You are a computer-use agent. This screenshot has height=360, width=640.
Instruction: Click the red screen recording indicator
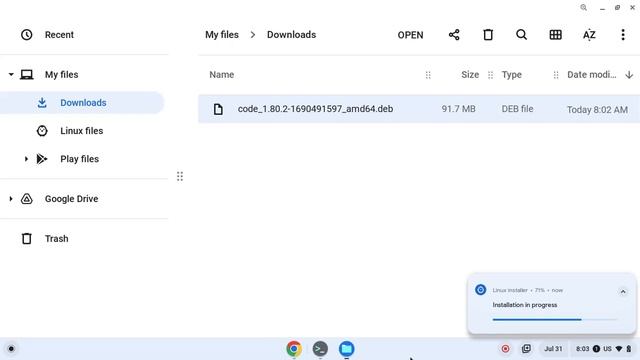[505, 349]
